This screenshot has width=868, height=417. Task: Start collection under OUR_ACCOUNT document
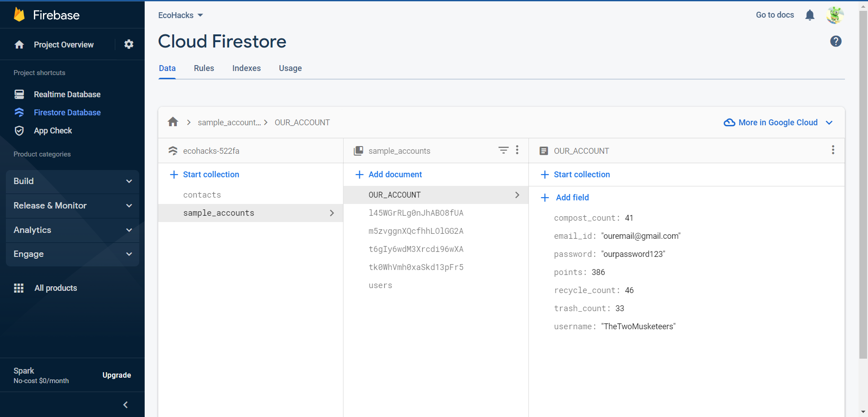[x=576, y=175]
